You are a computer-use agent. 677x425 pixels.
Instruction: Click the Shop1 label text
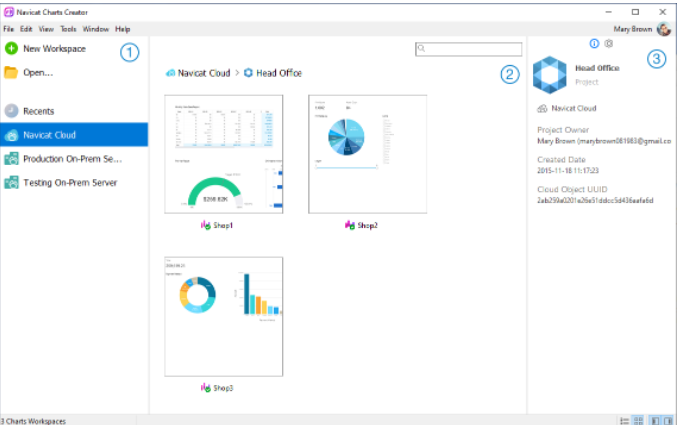223,225
